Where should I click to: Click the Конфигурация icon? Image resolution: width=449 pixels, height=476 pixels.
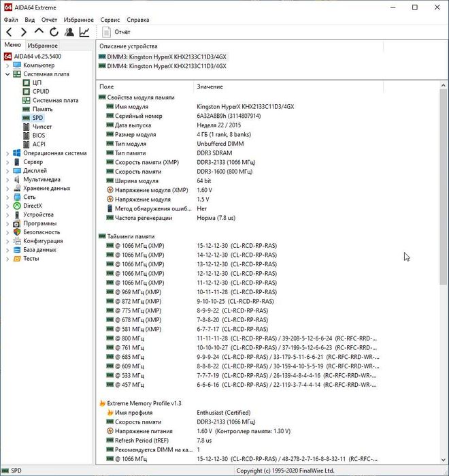pos(17,241)
